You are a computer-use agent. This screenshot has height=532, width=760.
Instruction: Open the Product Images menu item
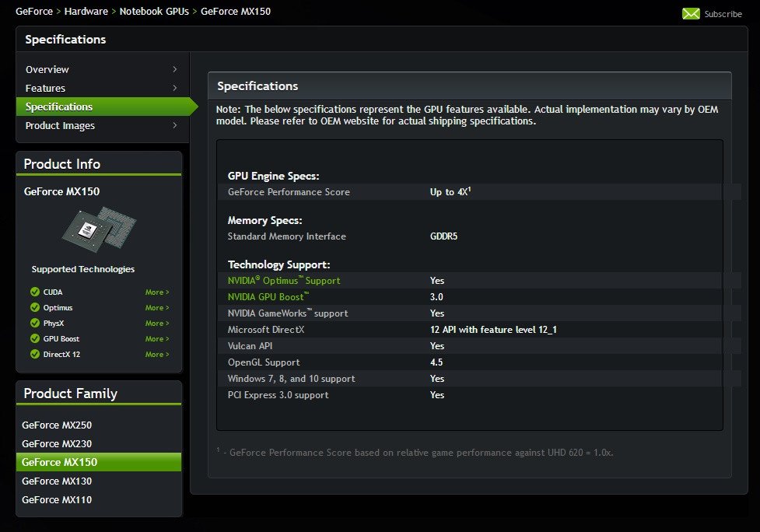[60, 126]
